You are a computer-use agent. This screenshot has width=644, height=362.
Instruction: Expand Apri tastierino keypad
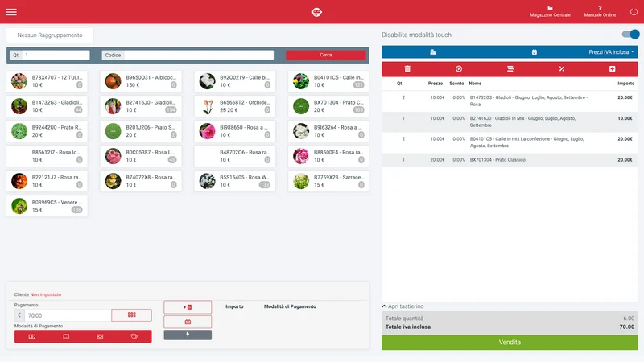pyautogui.click(x=402, y=306)
